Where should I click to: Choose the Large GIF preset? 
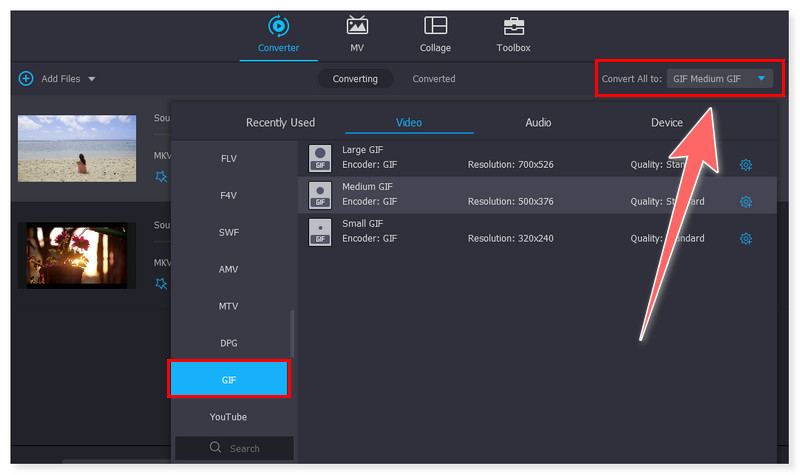pyautogui.click(x=363, y=157)
